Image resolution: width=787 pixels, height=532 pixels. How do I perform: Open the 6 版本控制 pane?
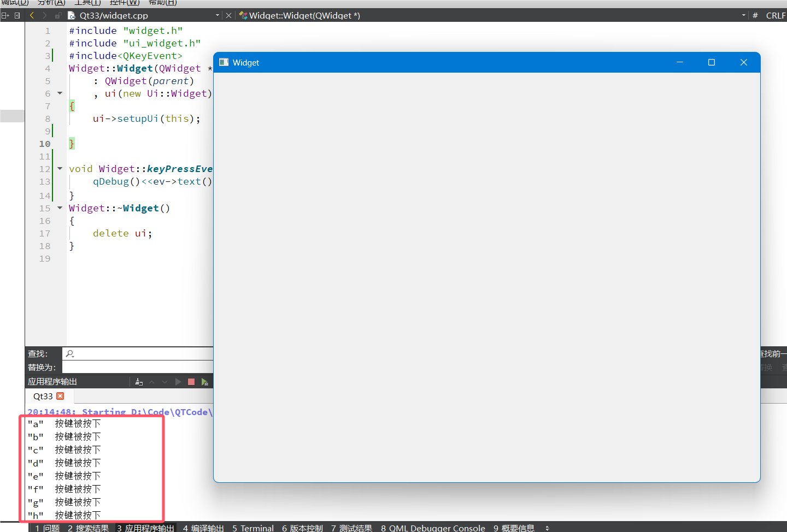click(x=302, y=528)
